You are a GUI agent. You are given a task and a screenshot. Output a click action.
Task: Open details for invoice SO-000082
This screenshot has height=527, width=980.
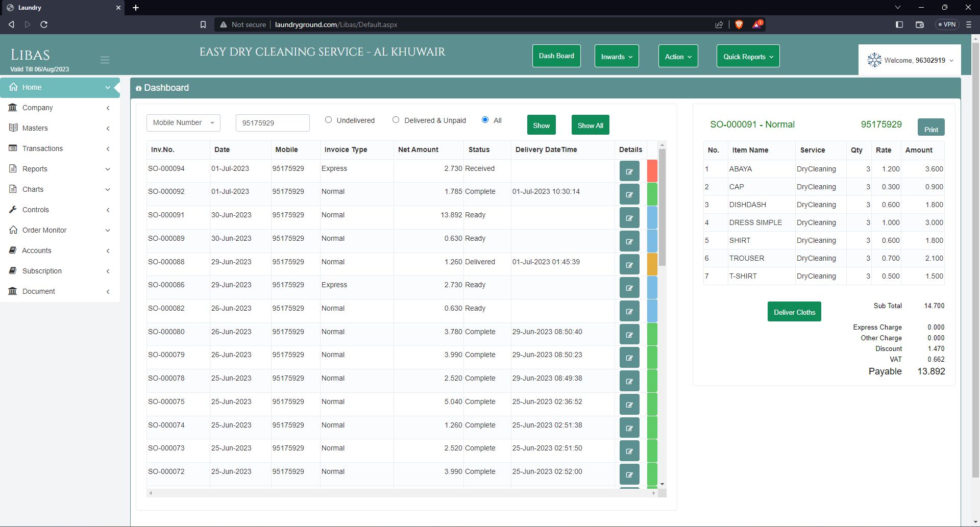point(629,311)
